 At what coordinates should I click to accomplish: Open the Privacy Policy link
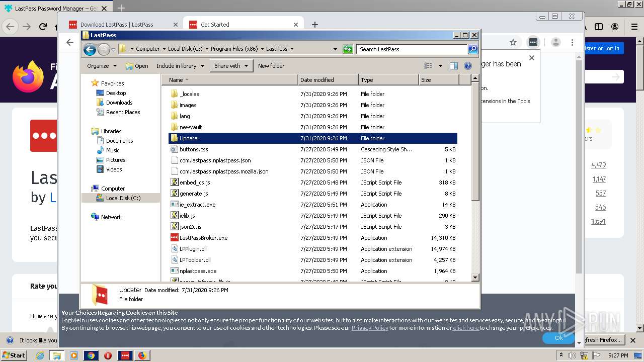(370, 328)
